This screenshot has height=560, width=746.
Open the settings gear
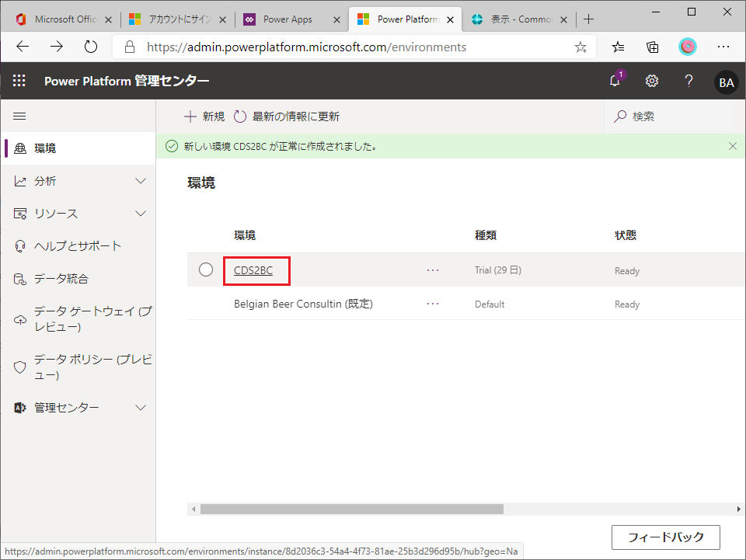pos(652,81)
